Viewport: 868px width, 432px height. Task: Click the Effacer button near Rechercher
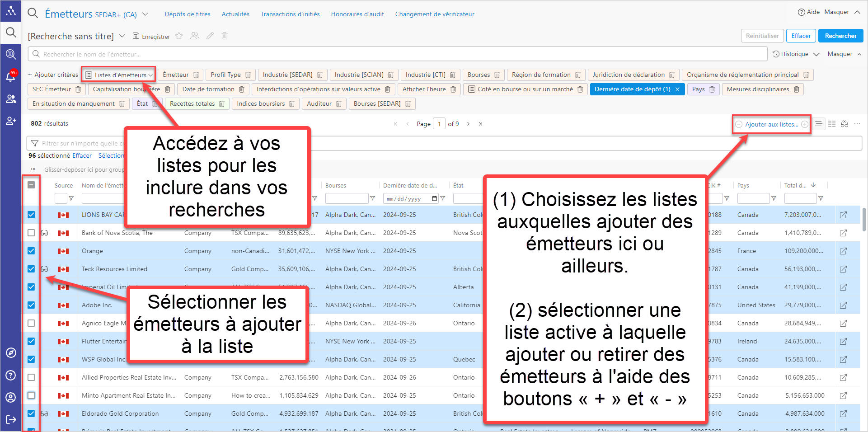pos(801,36)
